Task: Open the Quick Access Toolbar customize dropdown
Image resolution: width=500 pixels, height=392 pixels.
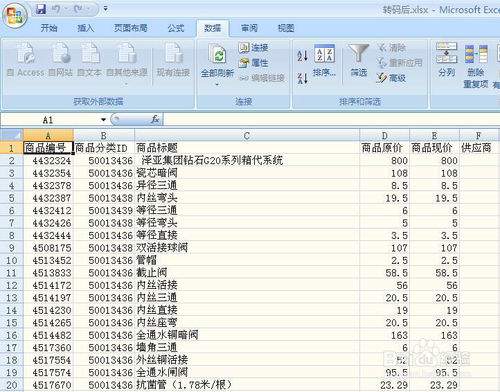Action: click(105, 9)
